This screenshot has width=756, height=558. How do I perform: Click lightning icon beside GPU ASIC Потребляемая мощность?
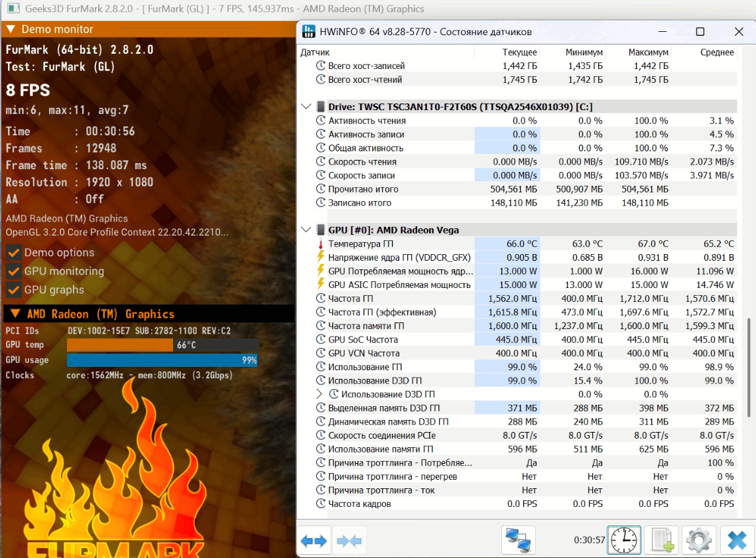pos(320,285)
